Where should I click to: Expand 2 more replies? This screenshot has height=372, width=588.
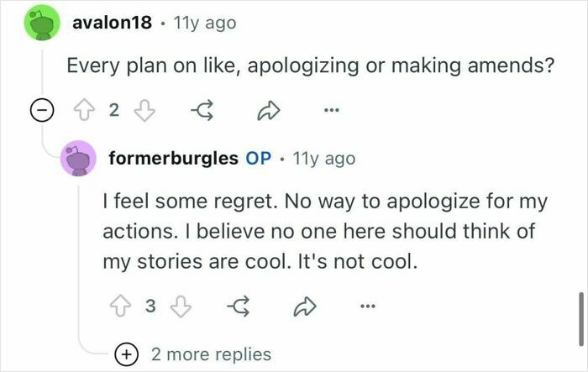click(x=126, y=354)
